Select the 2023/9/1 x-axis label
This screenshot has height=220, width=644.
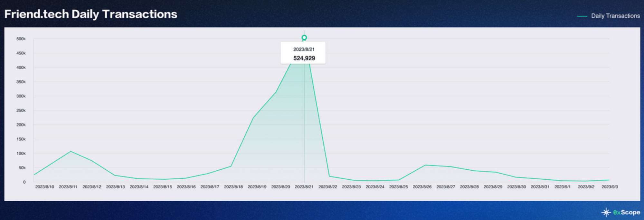pyautogui.click(x=563, y=187)
